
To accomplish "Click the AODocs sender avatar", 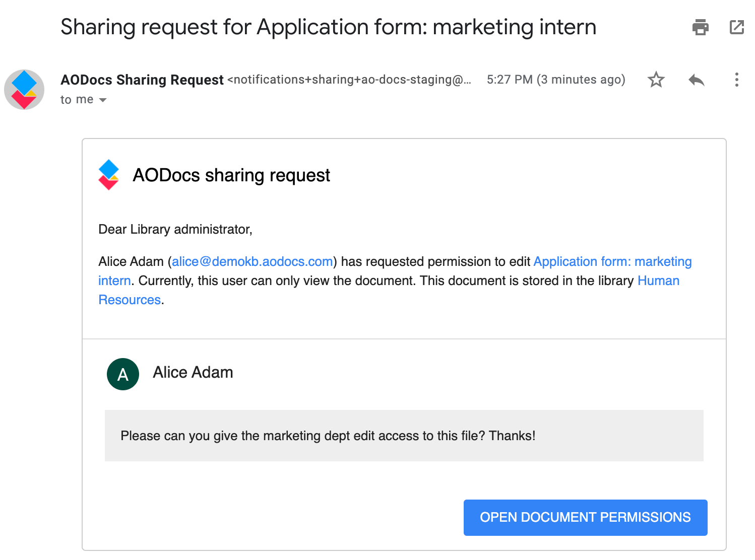I will [24, 90].
